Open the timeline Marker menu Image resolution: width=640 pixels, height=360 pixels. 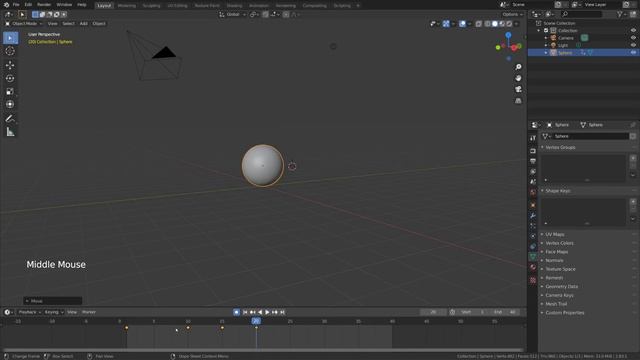(89, 312)
